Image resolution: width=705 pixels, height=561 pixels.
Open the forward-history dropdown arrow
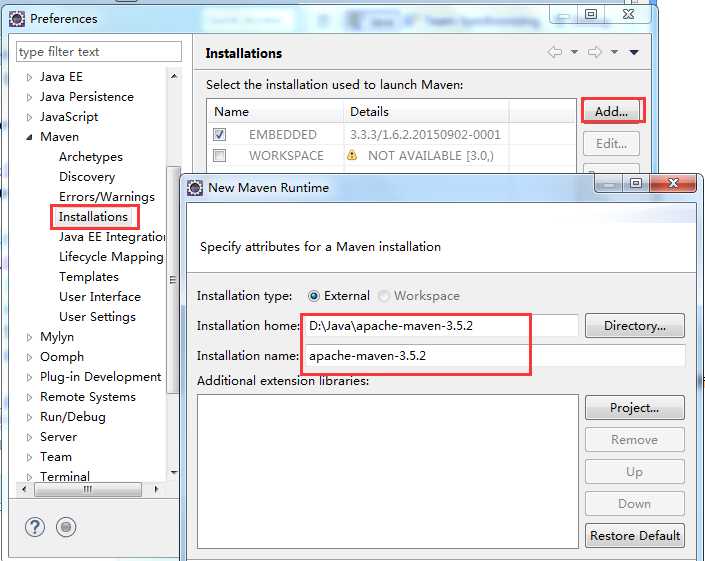pos(614,52)
